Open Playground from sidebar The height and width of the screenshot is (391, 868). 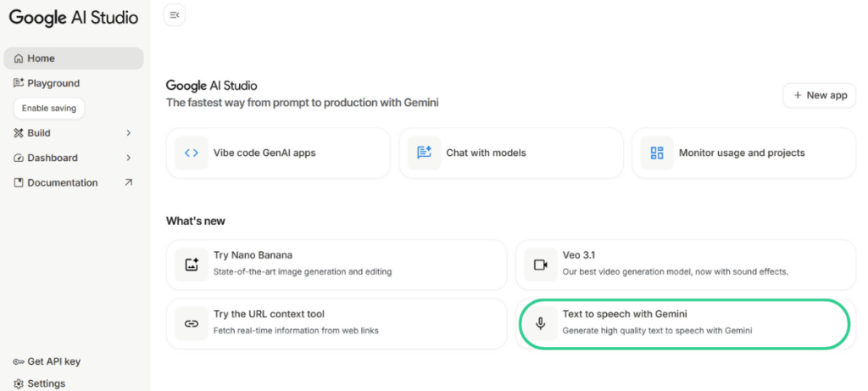pyautogui.click(x=74, y=83)
